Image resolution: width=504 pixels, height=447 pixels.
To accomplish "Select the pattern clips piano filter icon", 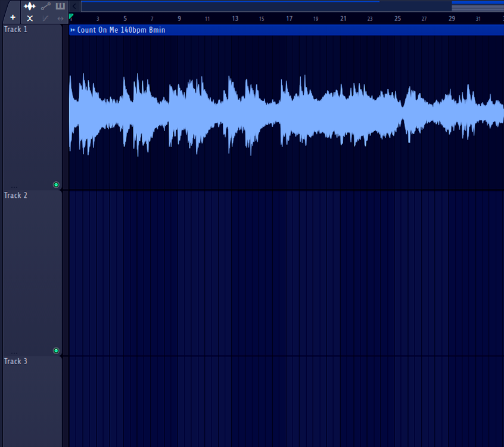I will (x=60, y=6).
